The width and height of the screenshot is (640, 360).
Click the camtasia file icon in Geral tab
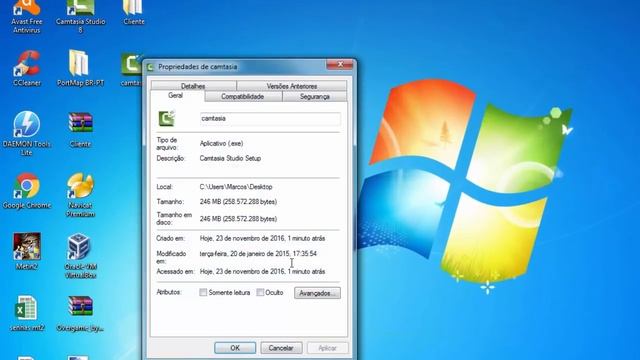pos(167,118)
